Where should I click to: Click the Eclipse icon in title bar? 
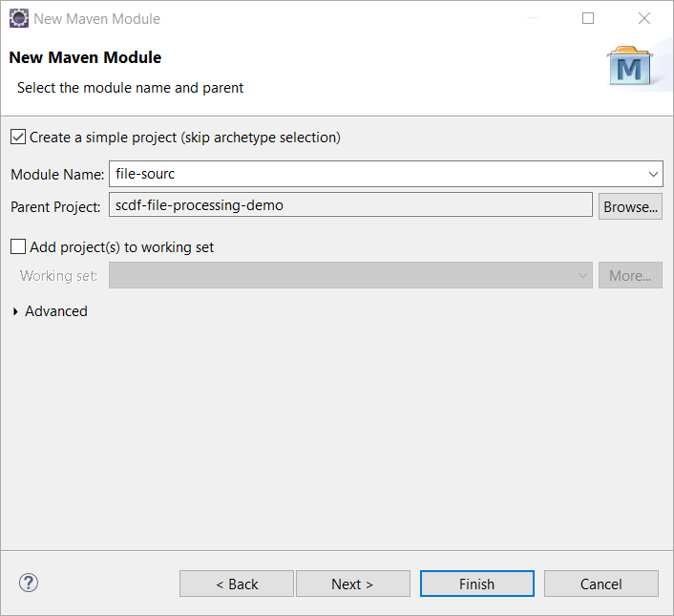click(18, 18)
